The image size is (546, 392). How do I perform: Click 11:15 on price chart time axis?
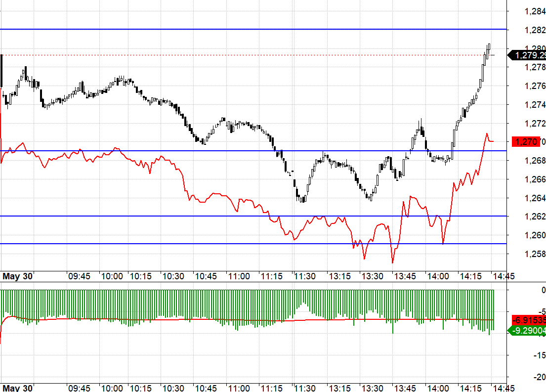point(272,276)
